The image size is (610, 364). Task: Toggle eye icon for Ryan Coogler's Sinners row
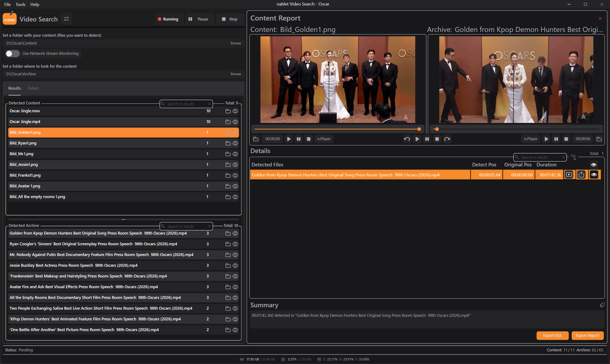coord(235,244)
